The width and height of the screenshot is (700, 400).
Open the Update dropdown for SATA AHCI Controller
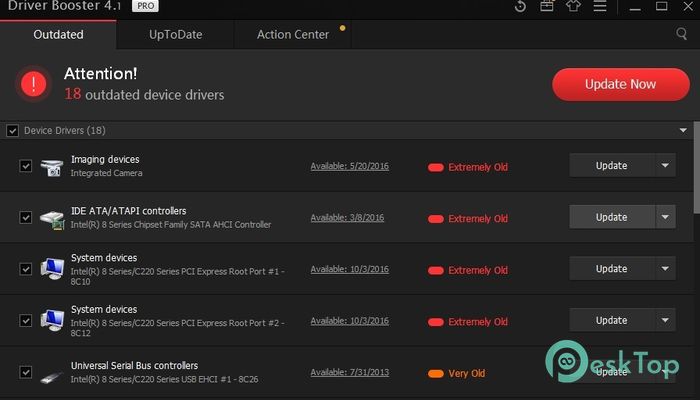pos(665,217)
